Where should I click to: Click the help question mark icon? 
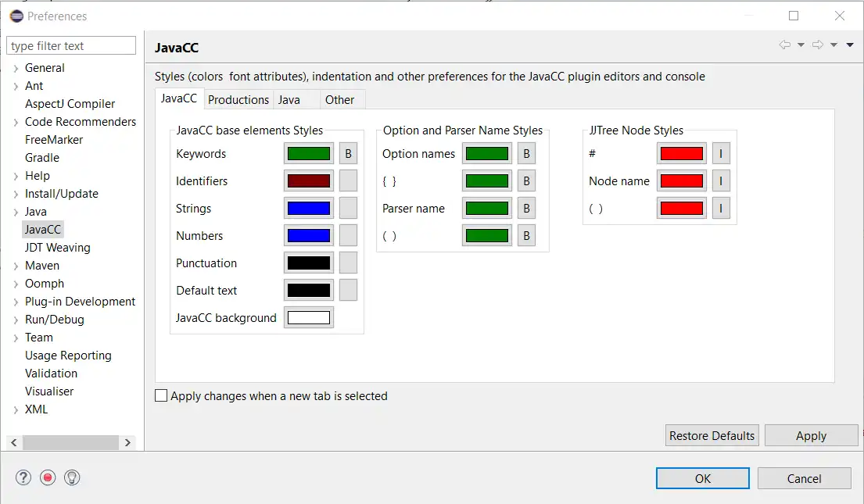point(23,477)
